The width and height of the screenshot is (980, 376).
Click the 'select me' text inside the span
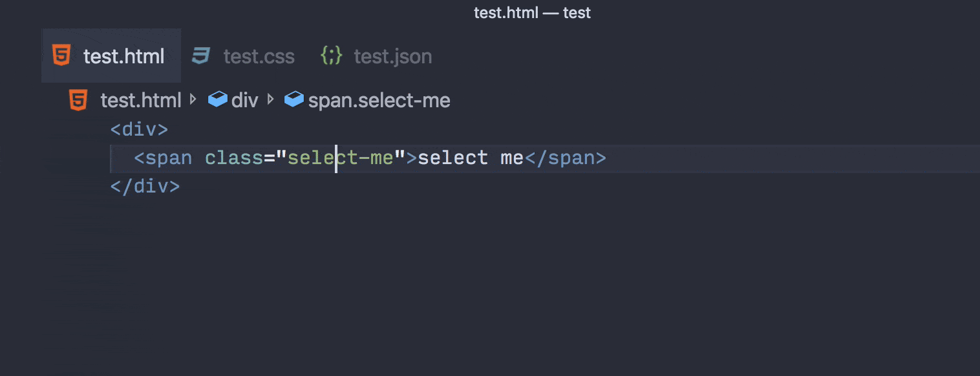470,157
